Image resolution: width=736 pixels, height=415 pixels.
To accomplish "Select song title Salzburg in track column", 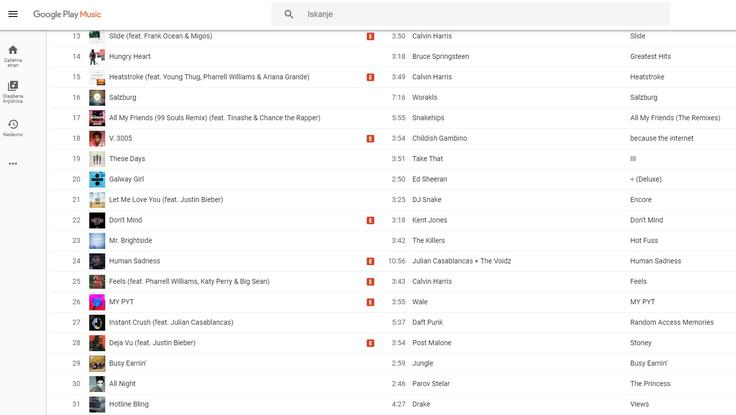I will tap(123, 97).
